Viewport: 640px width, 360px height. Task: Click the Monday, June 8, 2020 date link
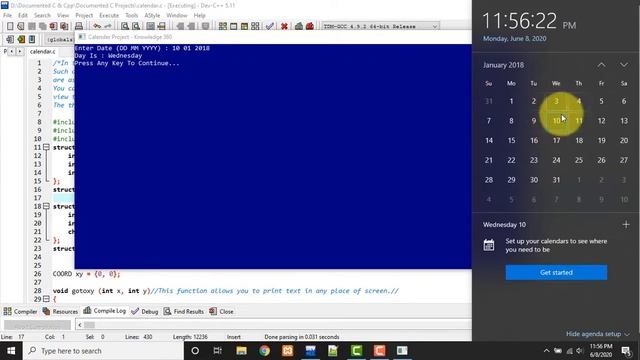tap(514, 39)
